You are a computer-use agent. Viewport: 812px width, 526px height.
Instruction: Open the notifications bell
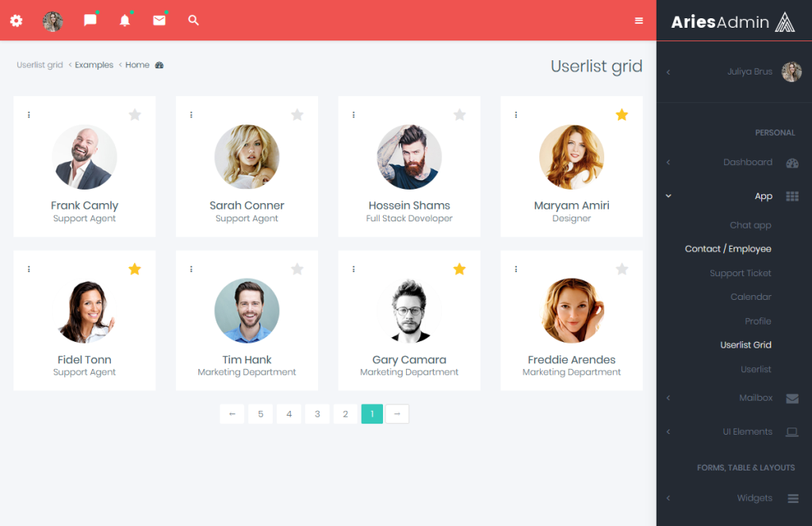pyautogui.click(x=124, y=20)
